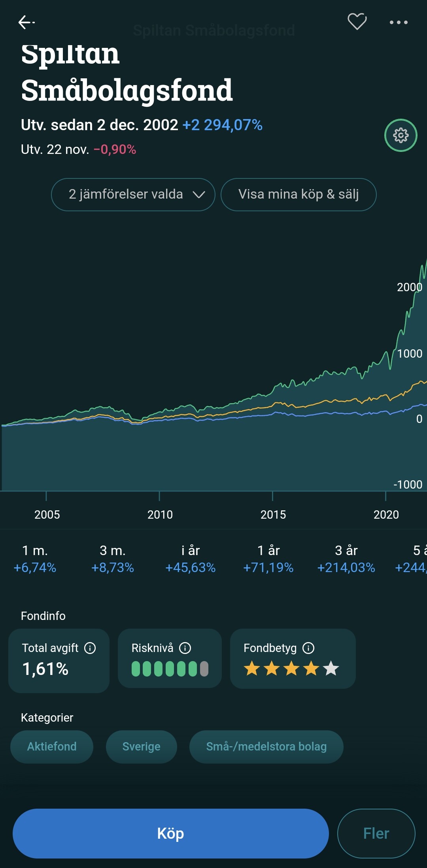Open chart settings gear icon
The height and width of the screenshot is (868, 427).
point(401,135)
